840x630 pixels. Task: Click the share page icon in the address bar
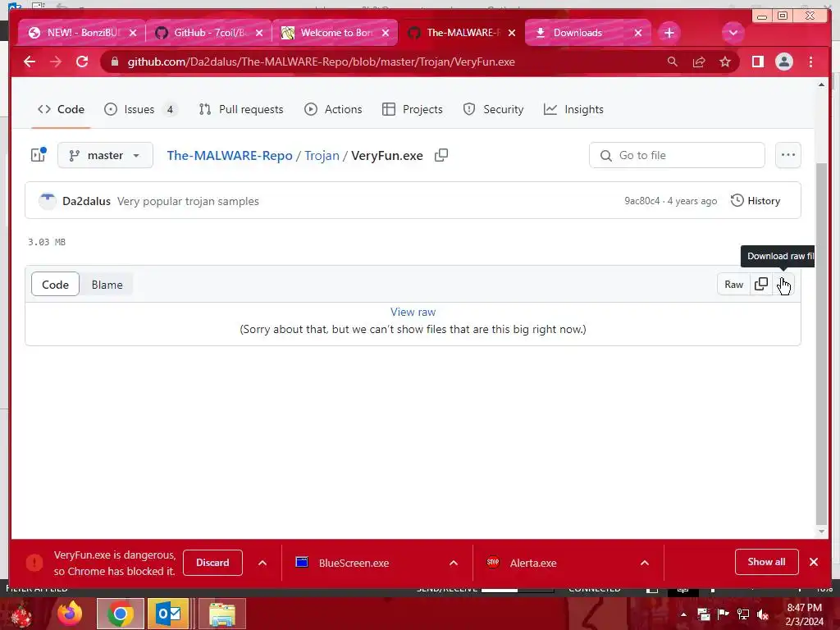pyautogui.click(x=699, y=62)
